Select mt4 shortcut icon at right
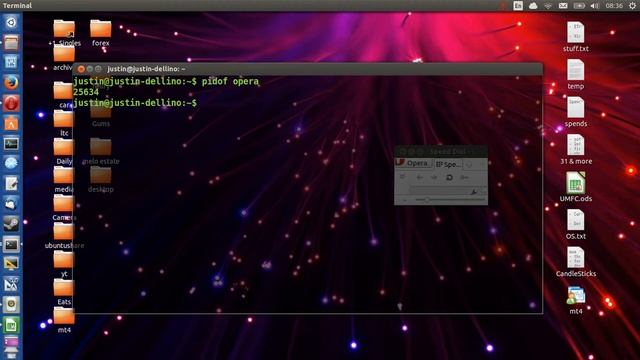This screenshot has width=640, height=360. coord(576,300)
